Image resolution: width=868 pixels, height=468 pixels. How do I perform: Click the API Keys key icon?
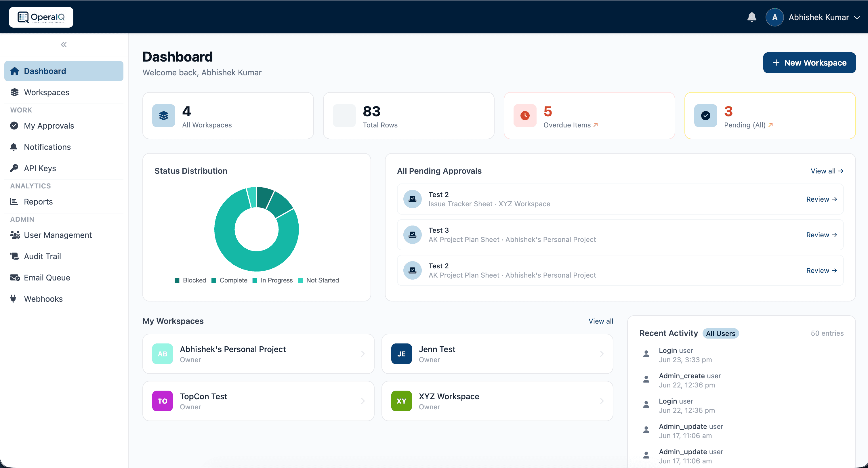click(x=14, y=168)
